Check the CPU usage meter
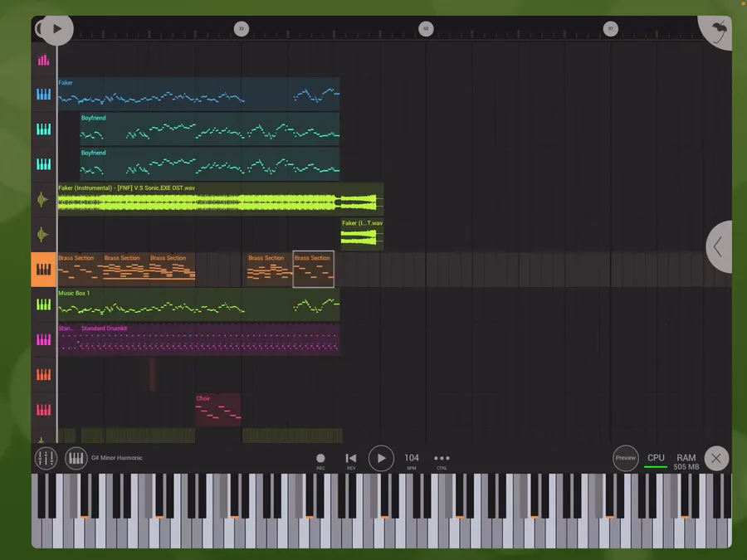 point(656,460)
